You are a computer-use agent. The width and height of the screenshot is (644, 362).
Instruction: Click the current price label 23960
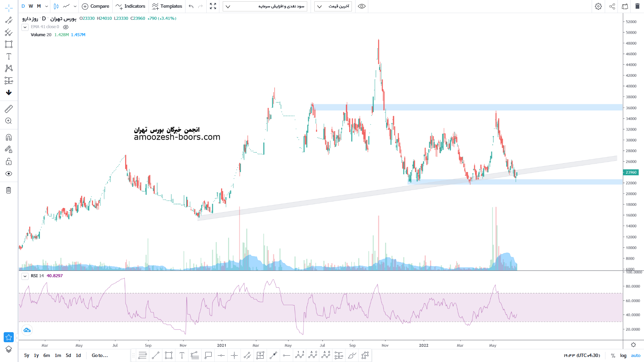click(x=631, y=172)
